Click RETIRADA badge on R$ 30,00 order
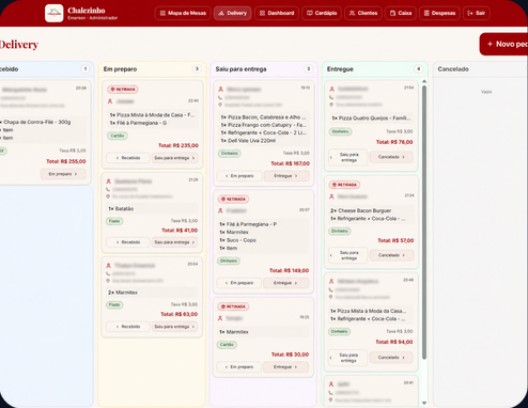The height and width of the screenshot is (408, 528). click(x=233, y=306)
